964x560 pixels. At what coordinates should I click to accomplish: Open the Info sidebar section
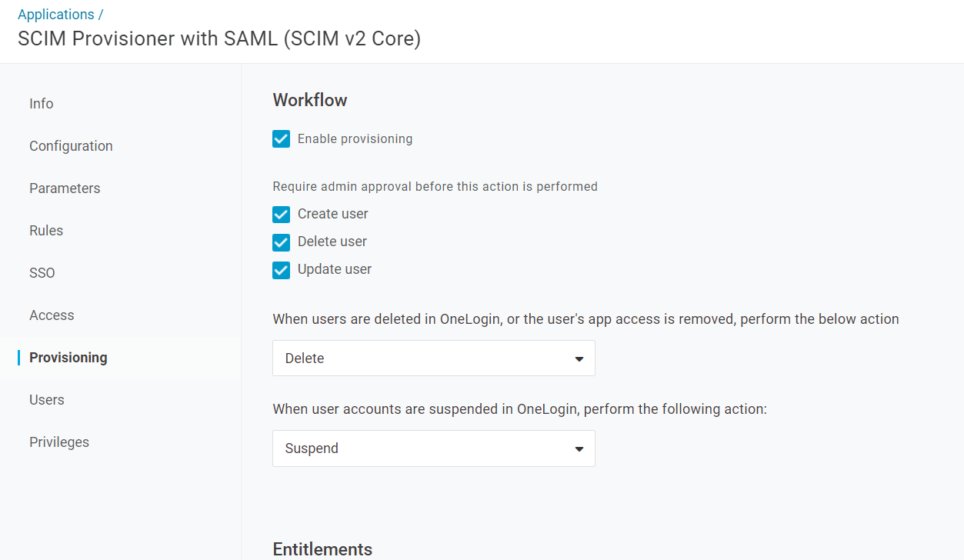click(x=42, y=104)
